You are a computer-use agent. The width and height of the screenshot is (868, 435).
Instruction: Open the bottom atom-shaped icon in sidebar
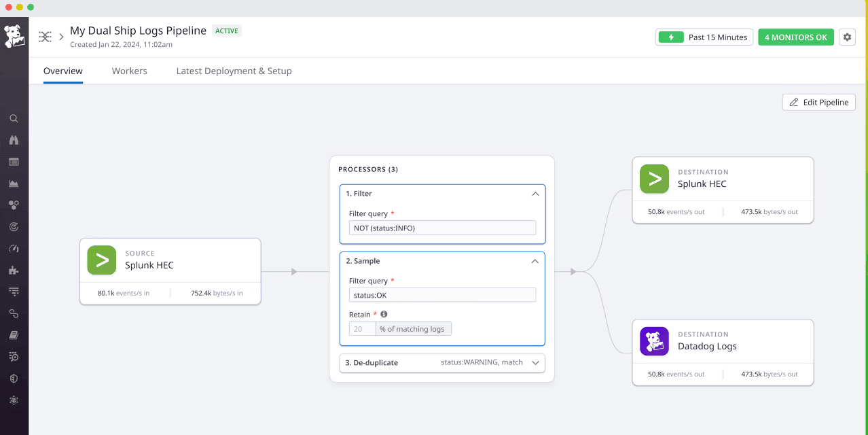(14, 400)
